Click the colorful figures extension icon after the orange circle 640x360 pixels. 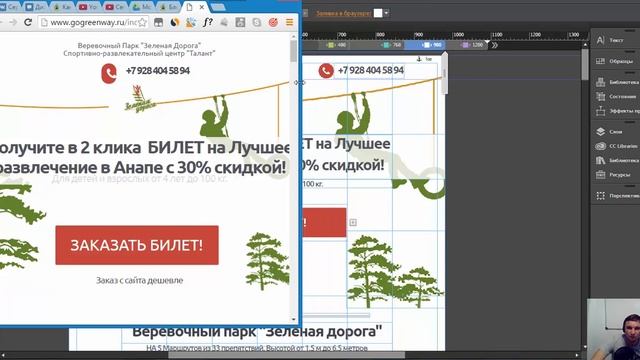point(191,22)
